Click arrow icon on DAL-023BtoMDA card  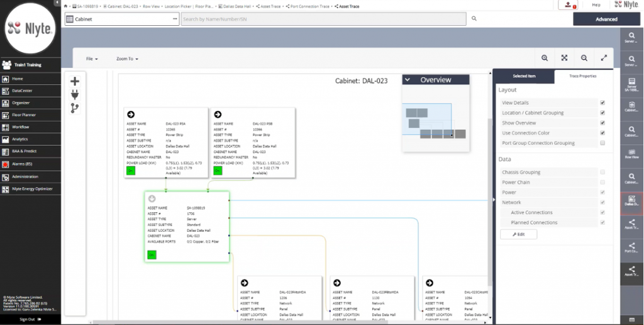coord(337,283)
